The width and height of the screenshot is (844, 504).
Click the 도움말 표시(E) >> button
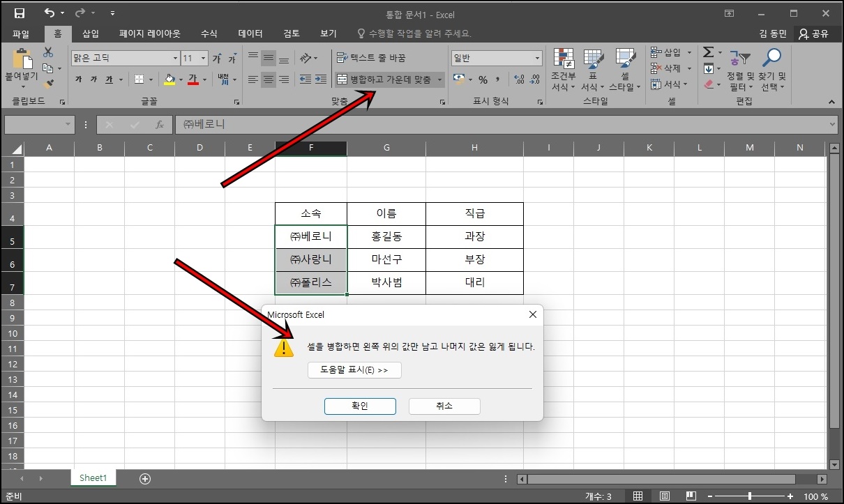click(x=354, y=370)
